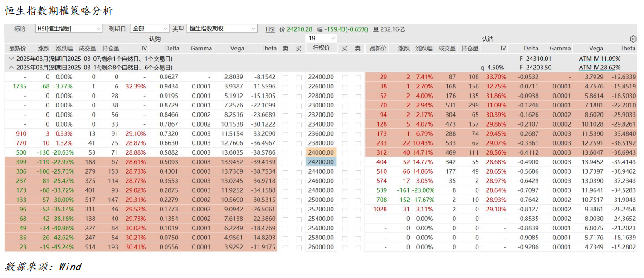Click put IV value 33.70%
Screen dimensions: 644x278
click(495, 77)
